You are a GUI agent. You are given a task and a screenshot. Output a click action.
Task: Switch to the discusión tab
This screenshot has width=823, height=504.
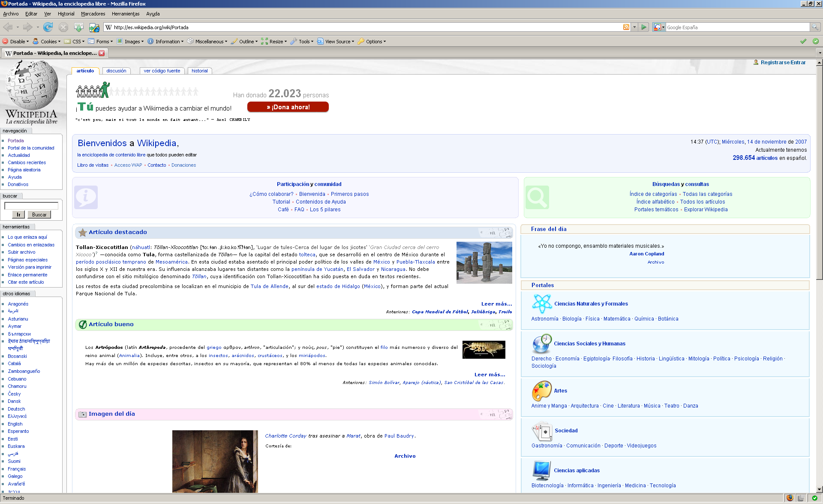click(116, 71)
